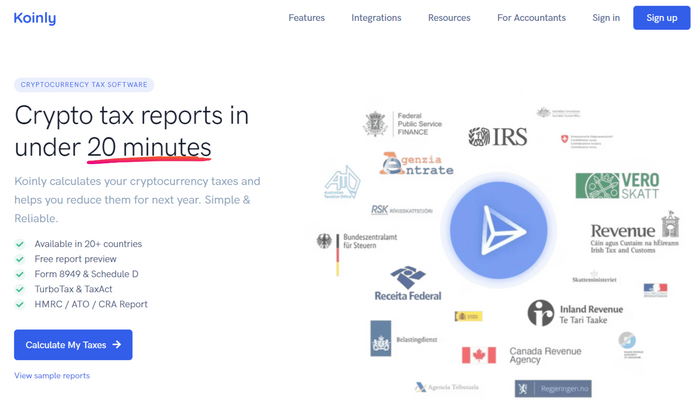Click the Swiss Confederation logo
Image resolution: width=700 pixels, height=400 pixels.
click(587, 141)
